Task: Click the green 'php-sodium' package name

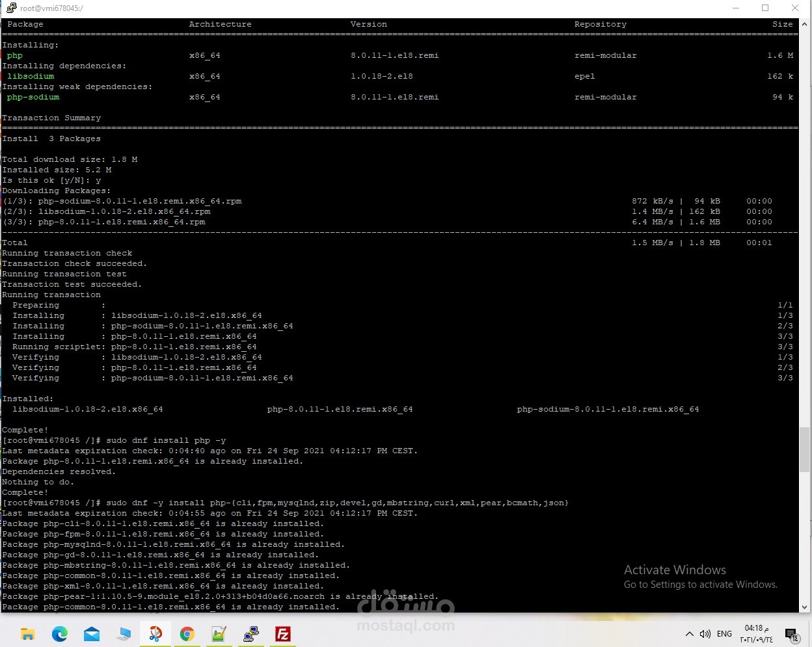Action: point(33,97)
